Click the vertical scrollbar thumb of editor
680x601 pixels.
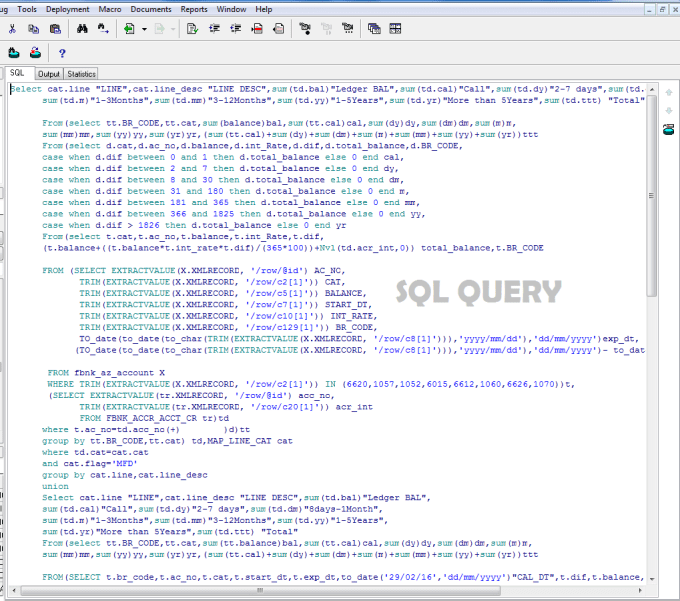pos(651,195)
